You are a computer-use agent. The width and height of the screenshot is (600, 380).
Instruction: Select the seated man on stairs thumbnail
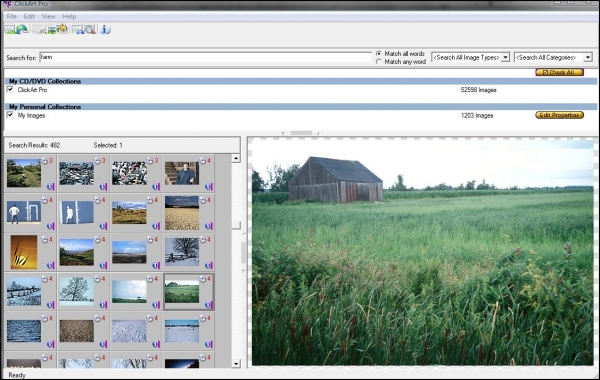click(x=182, y=173)
